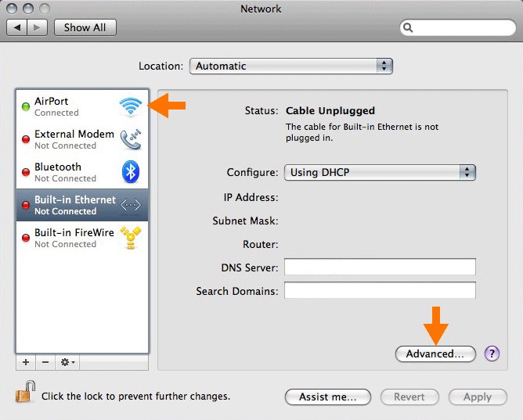Image resolution: width=523 pixels, height=420 pixels.
Task: Click the red status dot beside Bluetooth
Action: [26, 172]
